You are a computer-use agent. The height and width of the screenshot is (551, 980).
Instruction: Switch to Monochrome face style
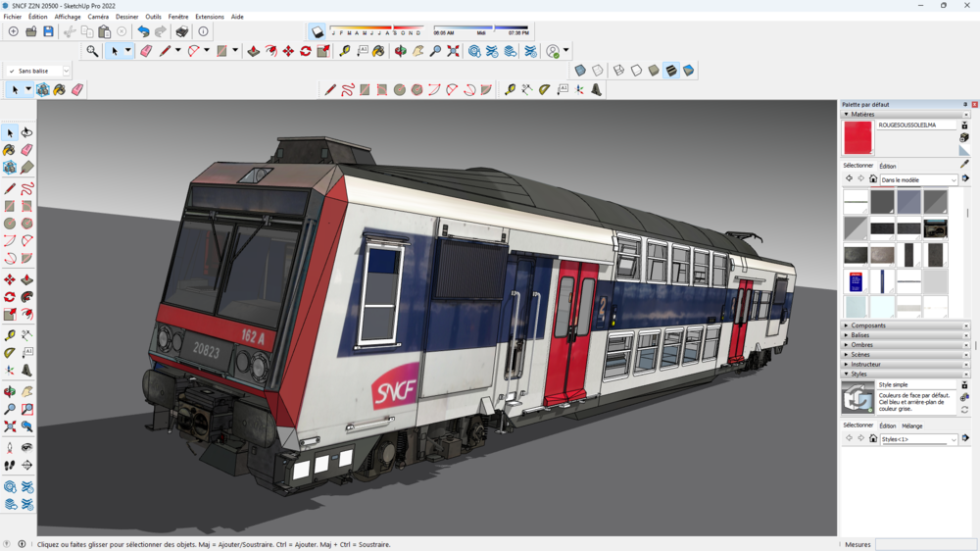pos(689,70)
